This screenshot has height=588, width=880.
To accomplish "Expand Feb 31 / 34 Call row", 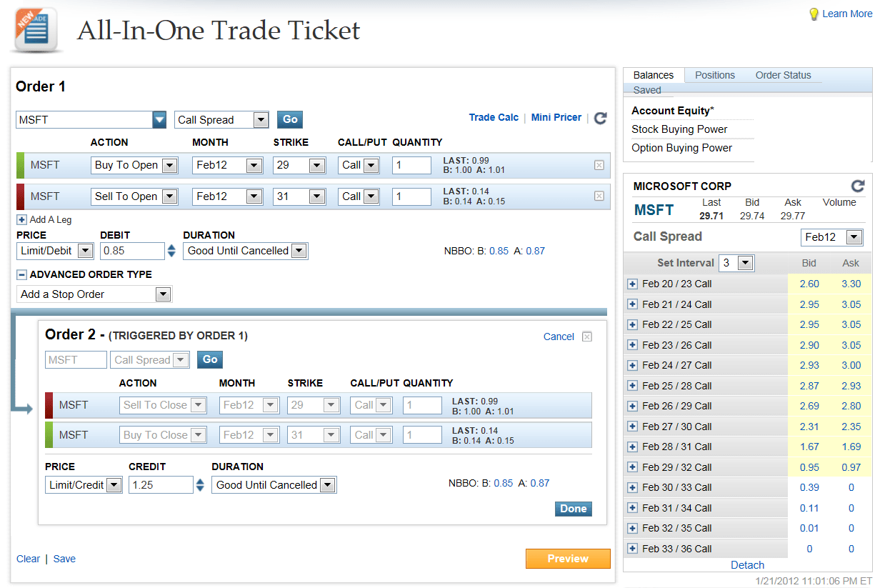I will [632, 508].
